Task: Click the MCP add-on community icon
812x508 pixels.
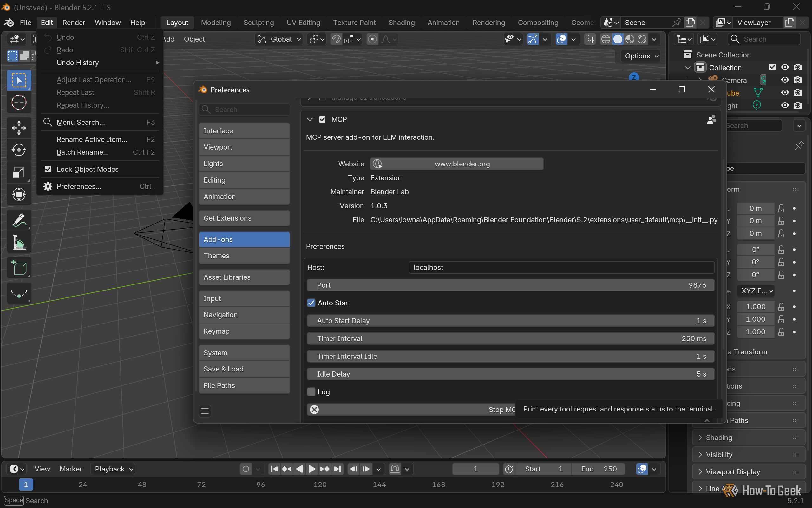Action: click(711, 120)
